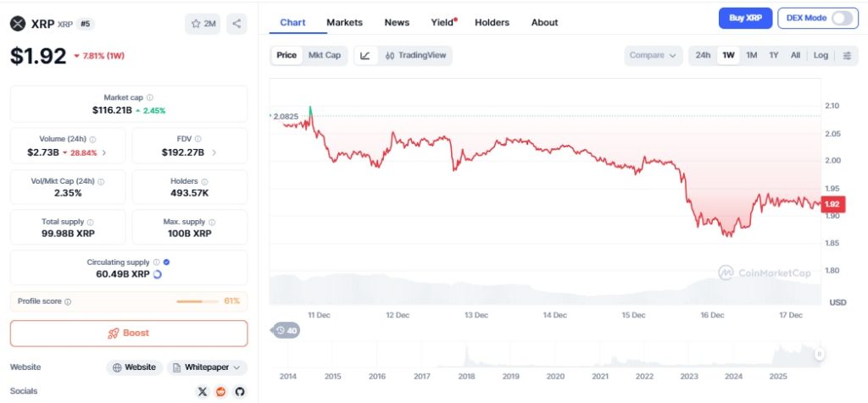Grab the timeline range slider handle
The image size is (868, 403).
(820, 354)
